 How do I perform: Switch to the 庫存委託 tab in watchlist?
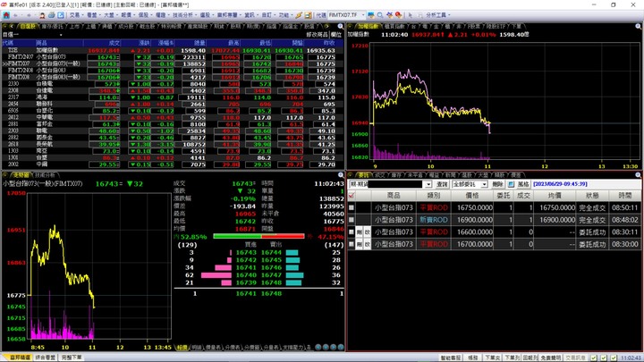tap(53, 26)
